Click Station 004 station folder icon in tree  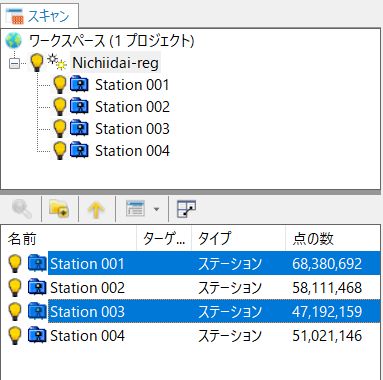pyautogui.click(x=79, y=150)
